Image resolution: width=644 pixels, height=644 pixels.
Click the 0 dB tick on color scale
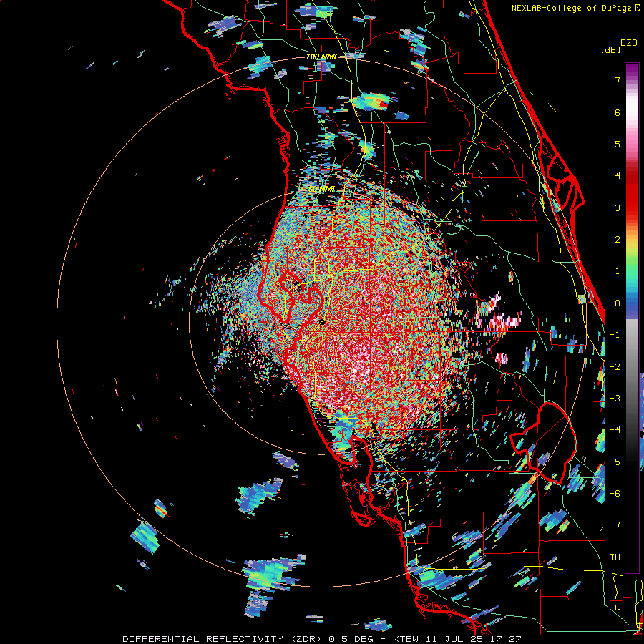[618, 303]
